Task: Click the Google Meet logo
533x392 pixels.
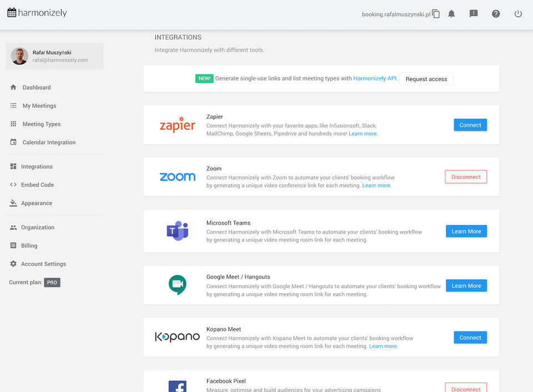Action: (x=177, y=285)
